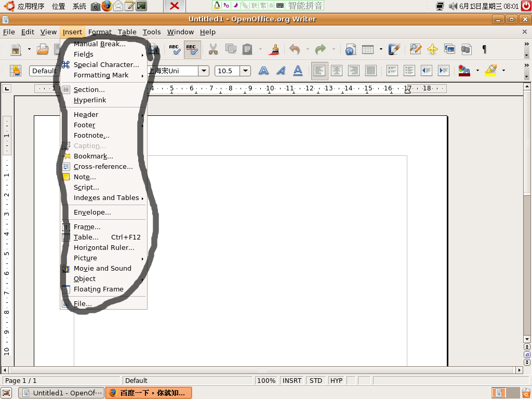Set Centered paragraph alignment
The image size is (532, 399).
[x=337, y=71]
